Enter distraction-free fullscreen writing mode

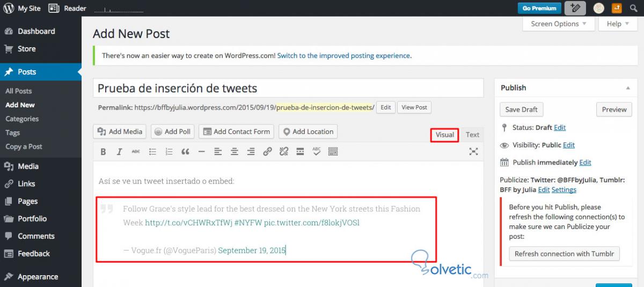473,152
